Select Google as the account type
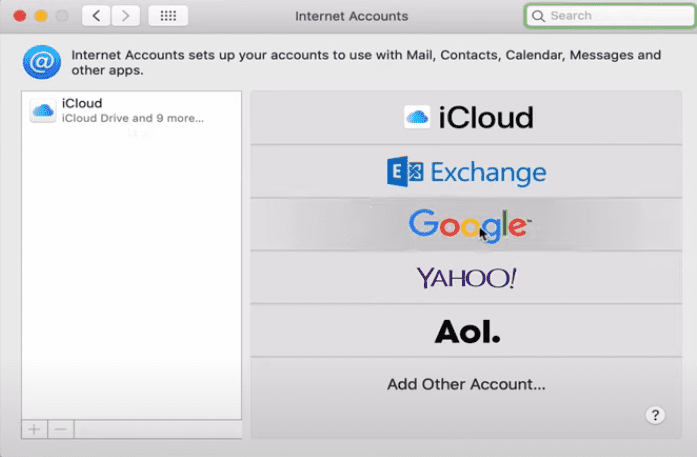697x457 pixels. tap(468, 224)
